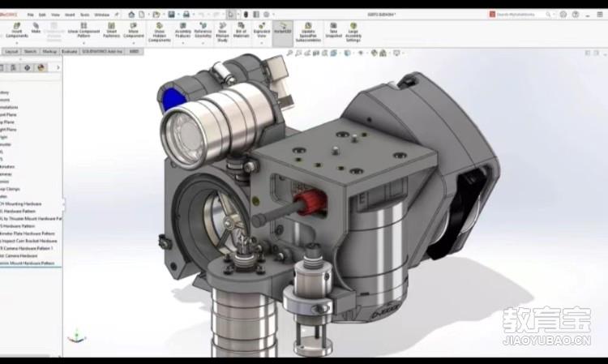Open Save dropdown arrow

tap(178, 15)
